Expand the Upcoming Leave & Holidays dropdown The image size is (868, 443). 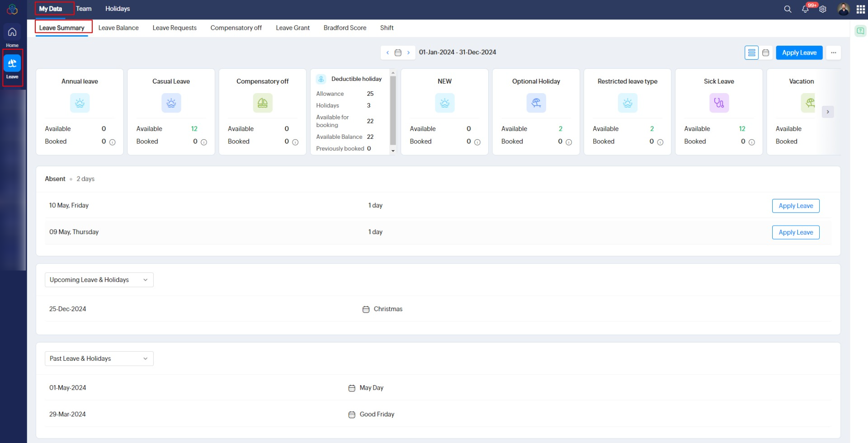pos(99,280)
